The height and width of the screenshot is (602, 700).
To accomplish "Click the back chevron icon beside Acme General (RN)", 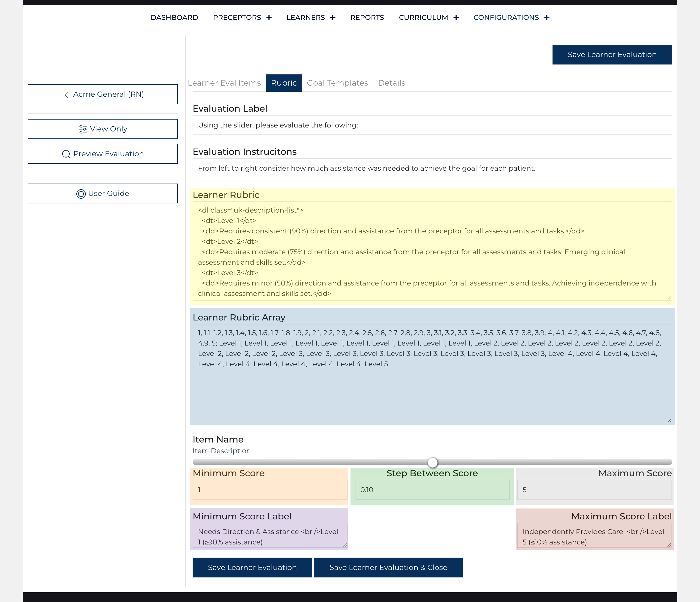I will click(x=66, y=95).
